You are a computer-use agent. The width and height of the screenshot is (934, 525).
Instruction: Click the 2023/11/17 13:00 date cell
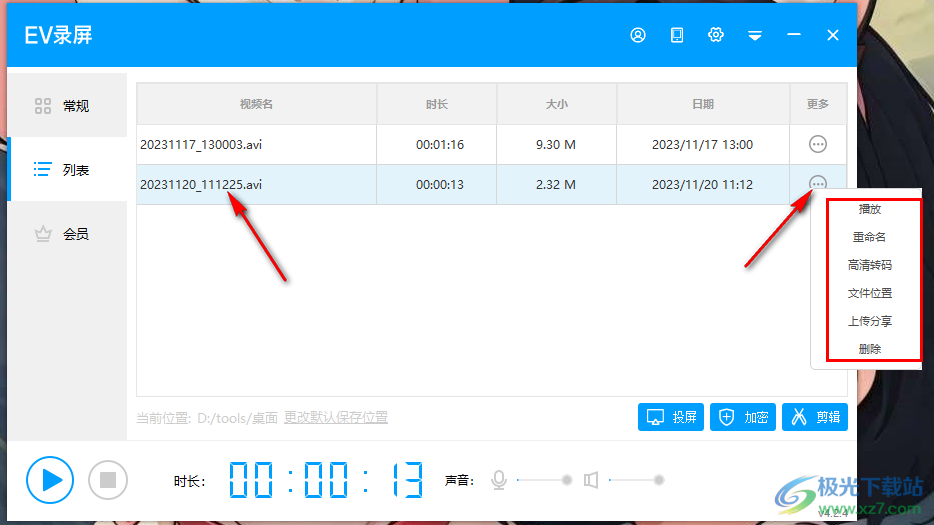pos(702,145)
